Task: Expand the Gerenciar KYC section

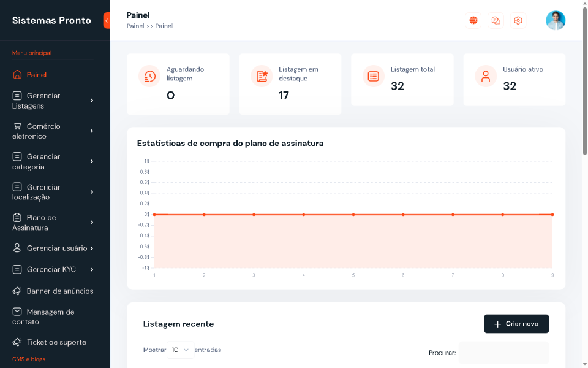Action: click(91, 269)
